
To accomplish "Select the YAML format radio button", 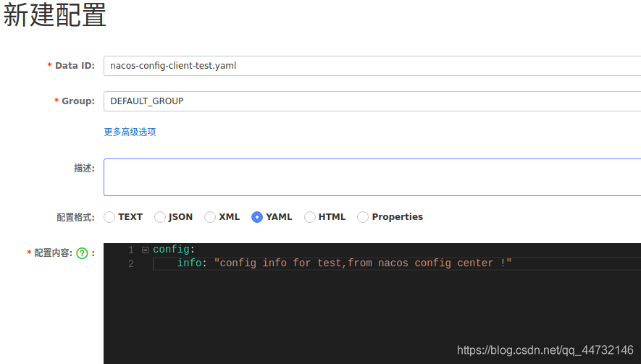I will tap(256, 217).
